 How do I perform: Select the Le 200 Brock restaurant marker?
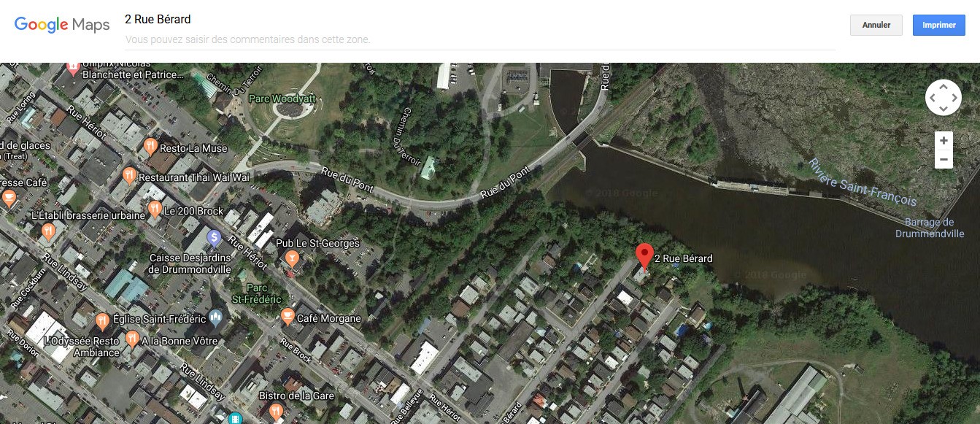[x=155, y=209]
